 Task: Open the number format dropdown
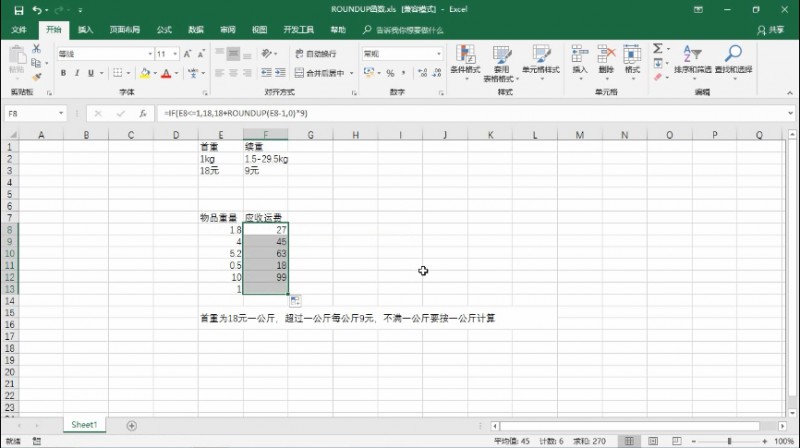tap(438, 54)
